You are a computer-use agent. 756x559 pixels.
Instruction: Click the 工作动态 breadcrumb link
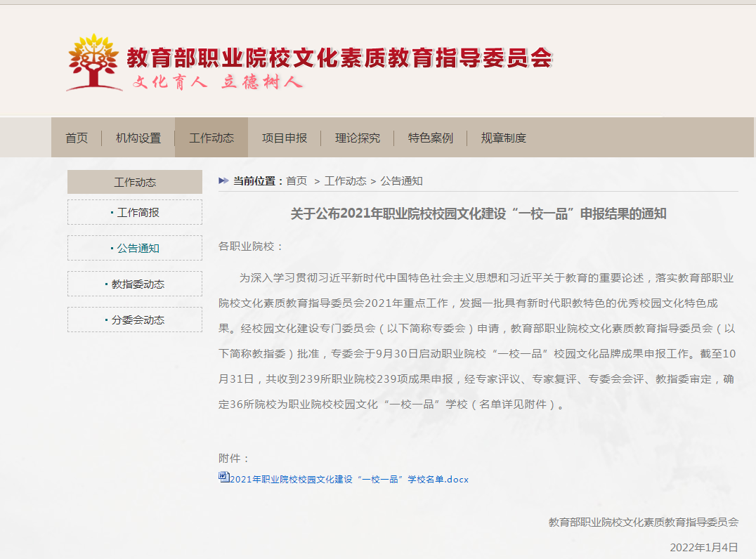(345, 181)
